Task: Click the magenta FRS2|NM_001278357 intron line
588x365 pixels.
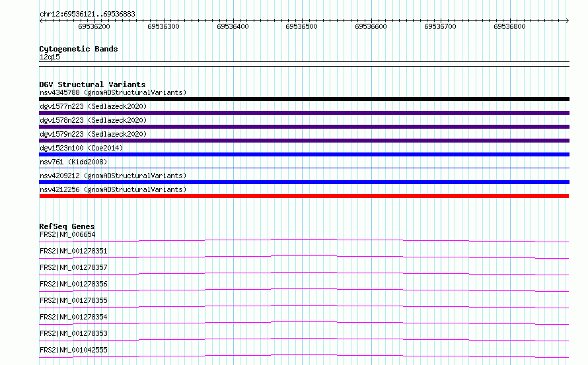Action: coord(304,273)
